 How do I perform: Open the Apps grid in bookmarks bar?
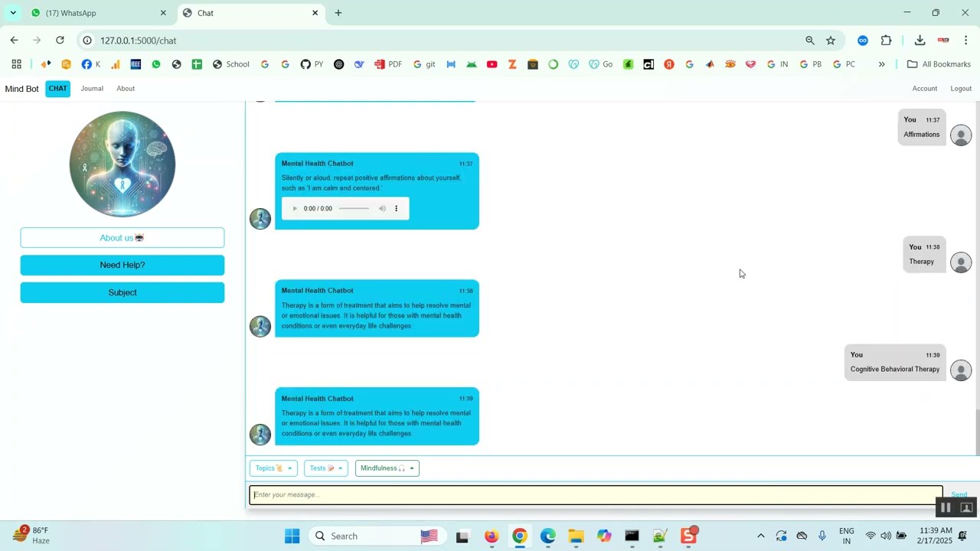[x=16, y=64]
